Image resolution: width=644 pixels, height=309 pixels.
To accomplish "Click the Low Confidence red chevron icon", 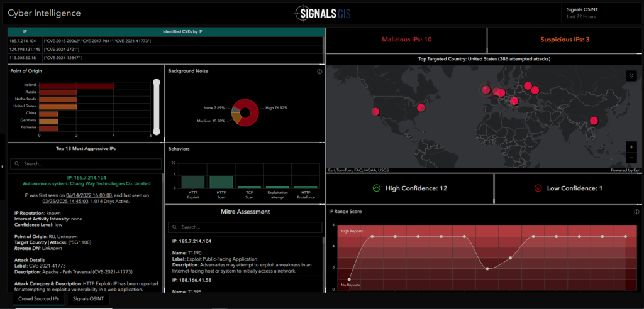I will (538, 188).
